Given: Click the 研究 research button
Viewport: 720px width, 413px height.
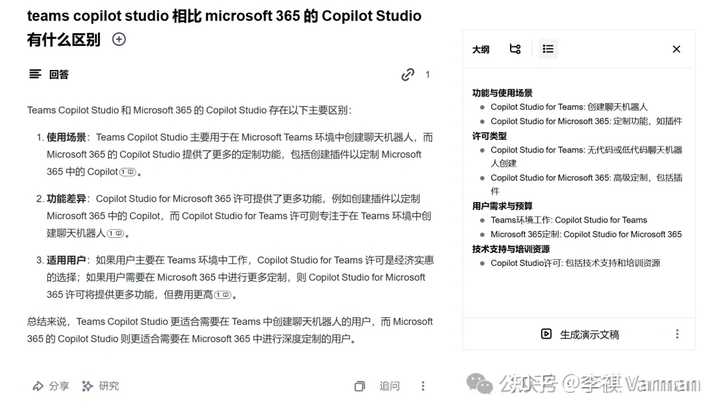Looking at the screenshot, I should pyautogui.click(x=101, y=386).
